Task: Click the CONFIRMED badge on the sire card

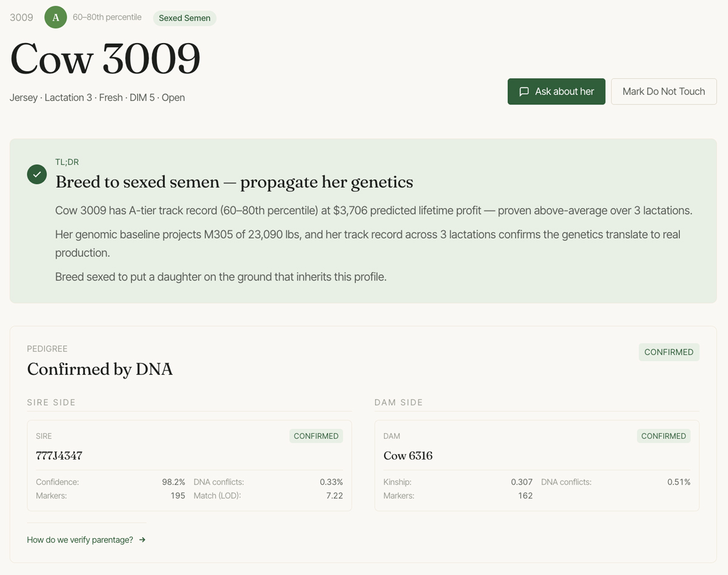Action: point(316,436)
